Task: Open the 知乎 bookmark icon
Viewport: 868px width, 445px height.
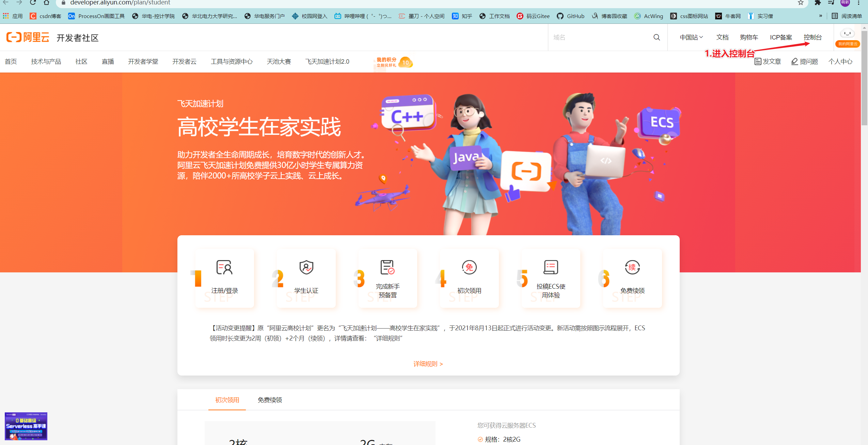Action: [x=455, y=16]
